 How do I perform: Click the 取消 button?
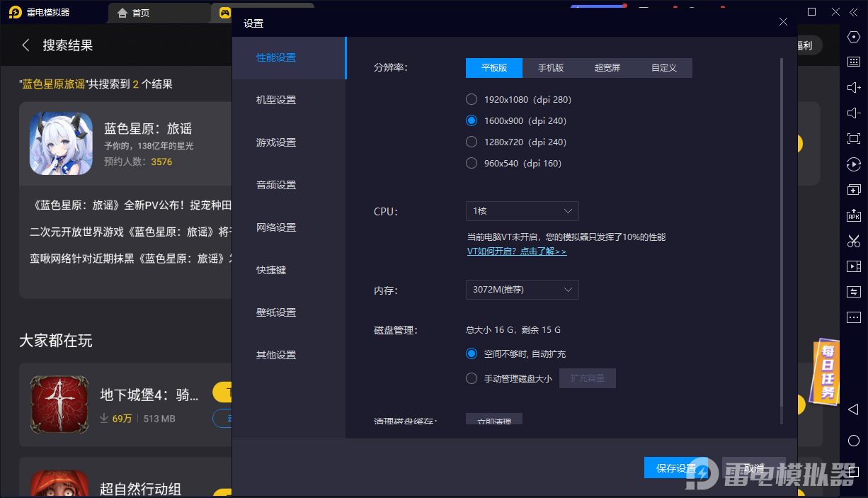(x=753, y=468)
